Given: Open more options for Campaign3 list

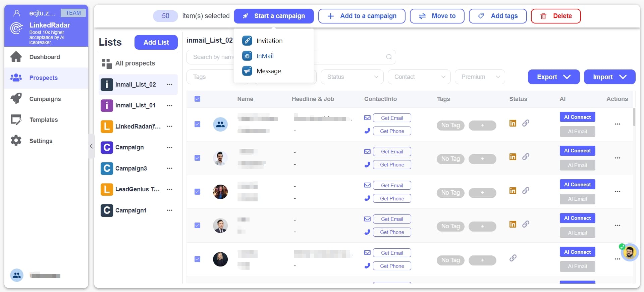Looking at the screenshot, I should point(170,168).
